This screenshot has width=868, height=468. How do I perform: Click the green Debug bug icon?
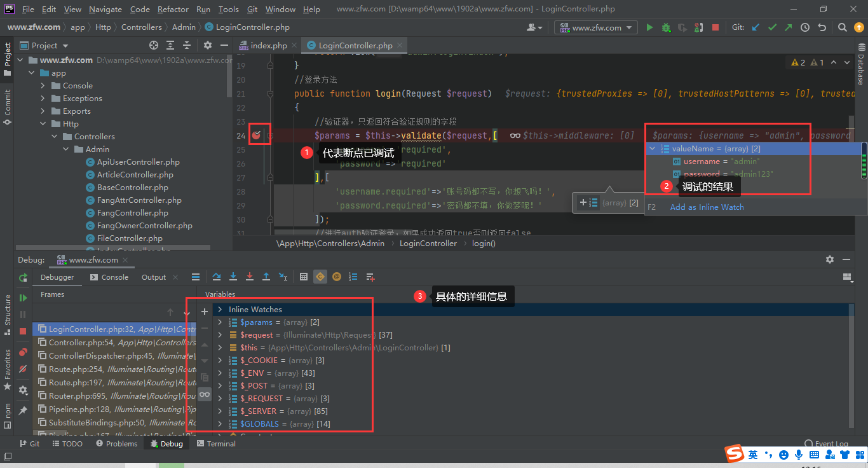[x=666, y=27]
